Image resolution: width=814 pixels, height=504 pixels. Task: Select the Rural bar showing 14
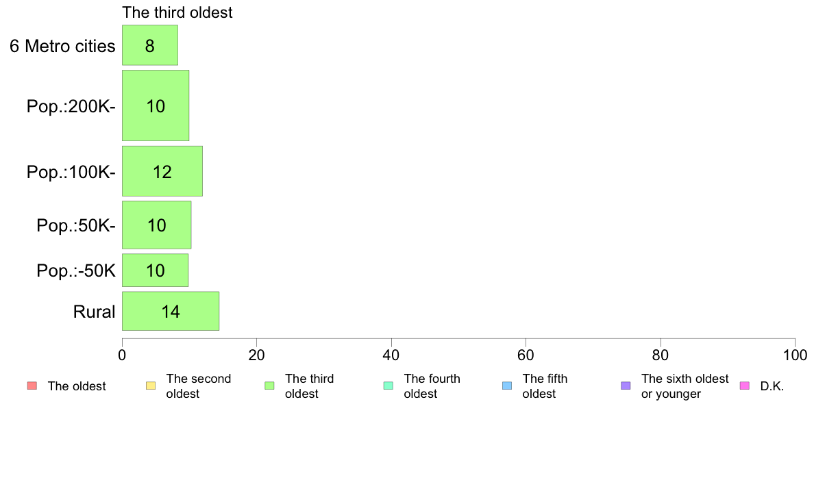(171, 311)
